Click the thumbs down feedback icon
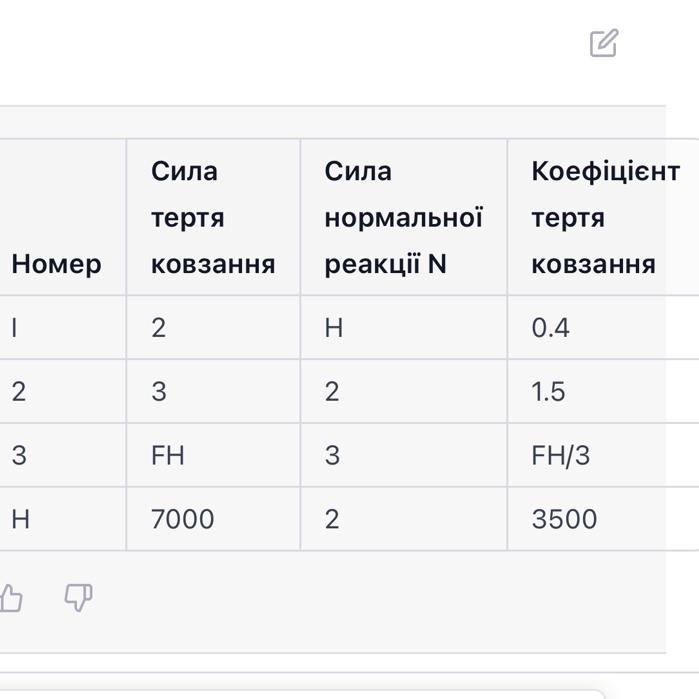699x699 pixels. (78, 597)
